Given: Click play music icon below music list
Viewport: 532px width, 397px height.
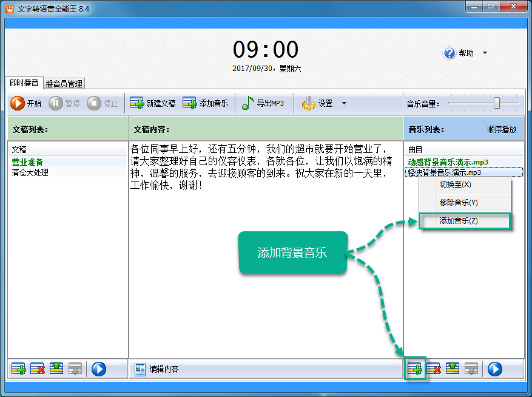Looking at the screenshot, I should pos(494,369).
